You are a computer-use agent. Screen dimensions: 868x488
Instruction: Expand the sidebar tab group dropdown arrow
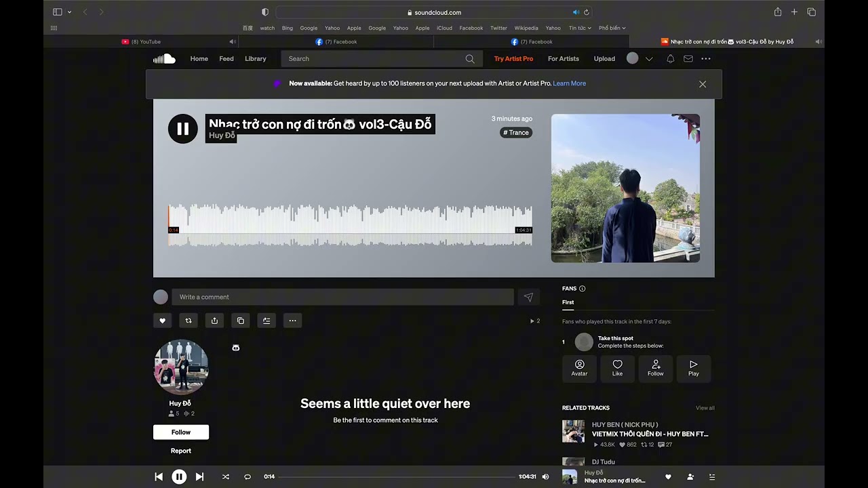[69, 12]
